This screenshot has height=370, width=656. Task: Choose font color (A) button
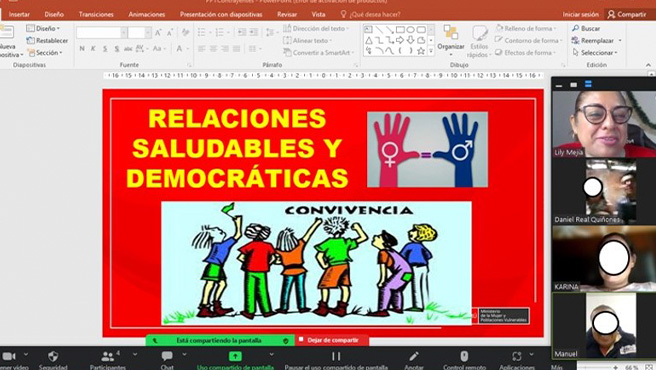point(179,49)
